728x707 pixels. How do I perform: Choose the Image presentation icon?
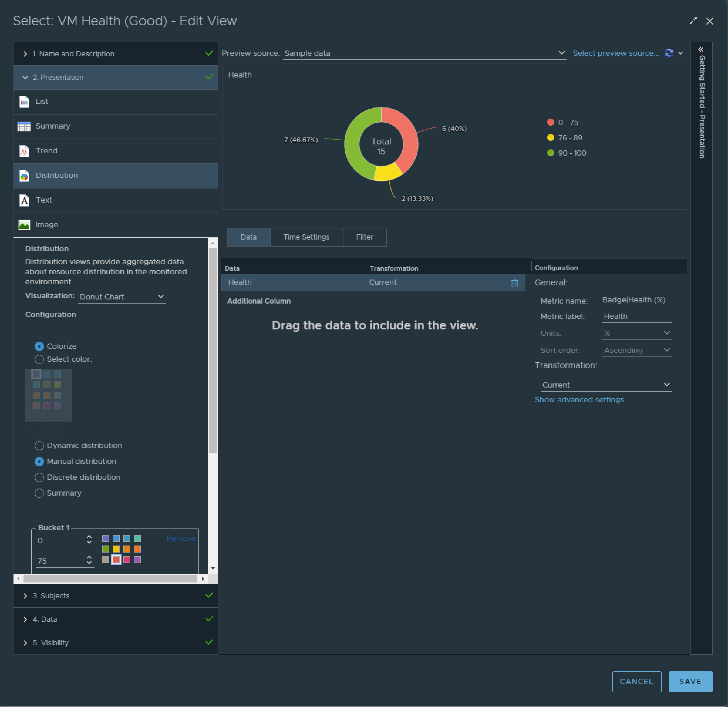(24, 225)
